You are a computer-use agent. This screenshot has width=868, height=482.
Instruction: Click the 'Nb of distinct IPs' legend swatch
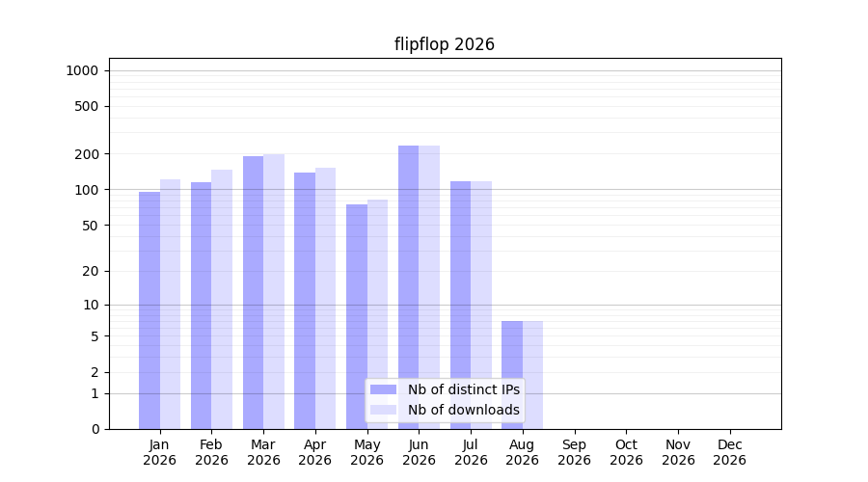click(x=383, y=389)
